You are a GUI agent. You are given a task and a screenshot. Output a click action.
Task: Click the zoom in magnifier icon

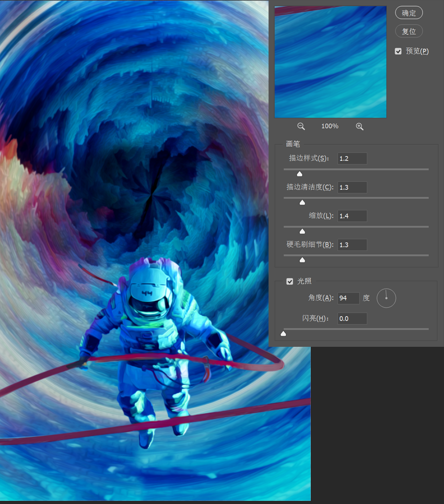coord(359,126)
